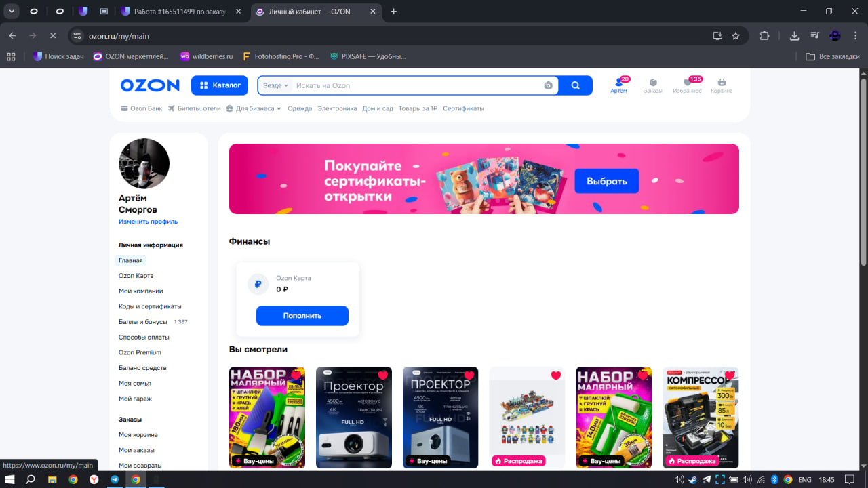Open Chrome's three-dot menu
Image resolution: width=868 pixels, height=488 pixels.
[855, 36]
